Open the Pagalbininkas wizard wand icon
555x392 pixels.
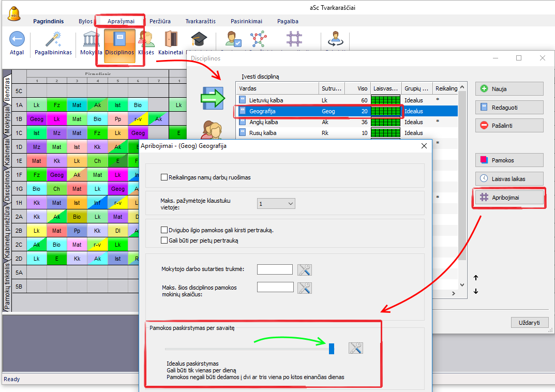click(53, 40)
